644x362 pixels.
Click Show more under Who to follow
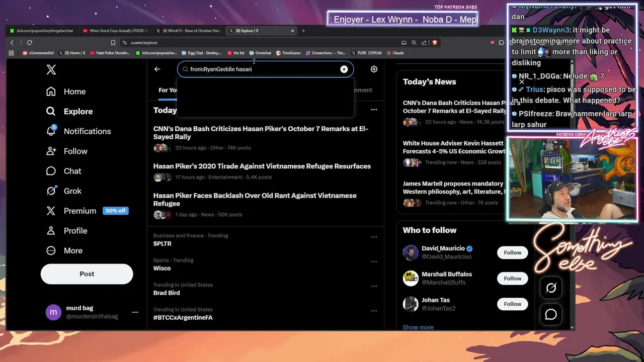pos(418,327)
